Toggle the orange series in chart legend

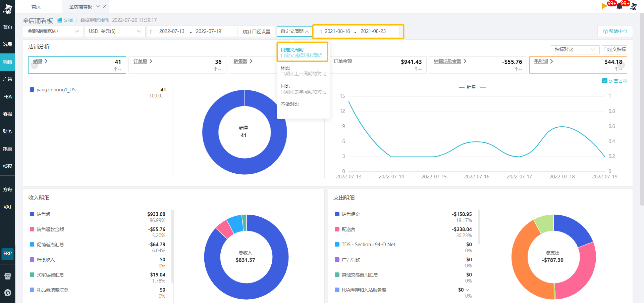coord(483,87)
